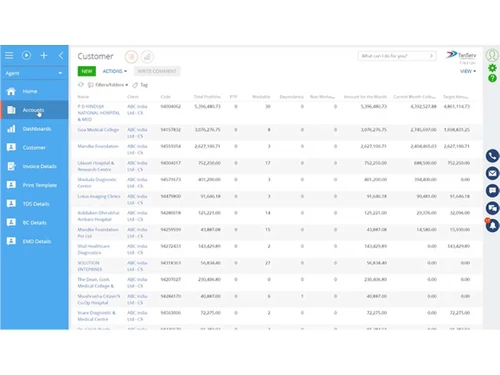
Task: Click the plus quick-add icon
Action: point(44,55)
